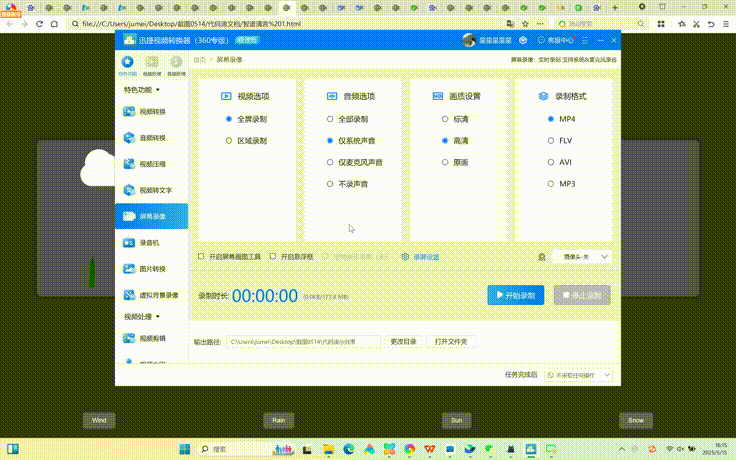Click the 输出路径 path field
Screen dimensions: 736x460
point(303,342)
